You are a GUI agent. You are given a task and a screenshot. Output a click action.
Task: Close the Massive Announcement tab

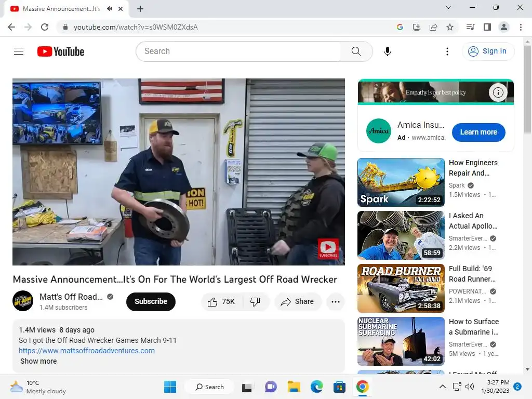coord(121,9)
